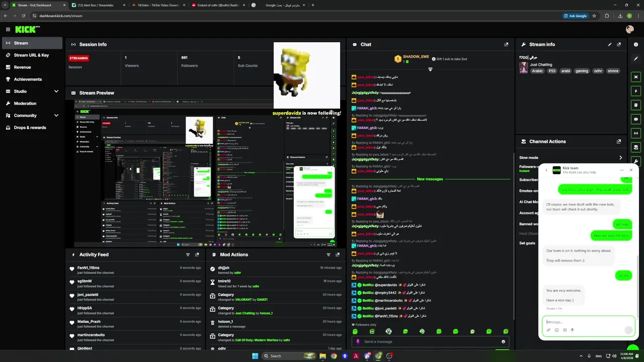Go to the Revenue section
The height and width of the screenshot is (362, 644).
point(31,67)
